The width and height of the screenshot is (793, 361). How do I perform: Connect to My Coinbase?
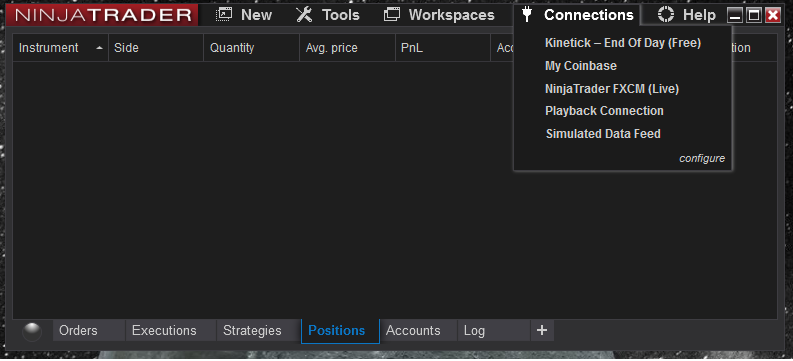coord(581,66)
